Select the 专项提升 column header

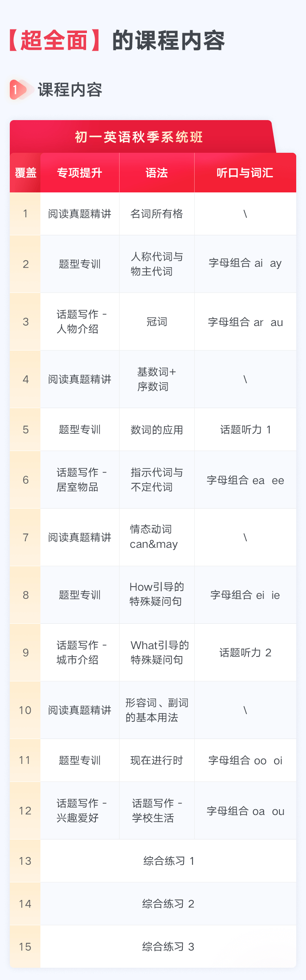coord(80,173)
